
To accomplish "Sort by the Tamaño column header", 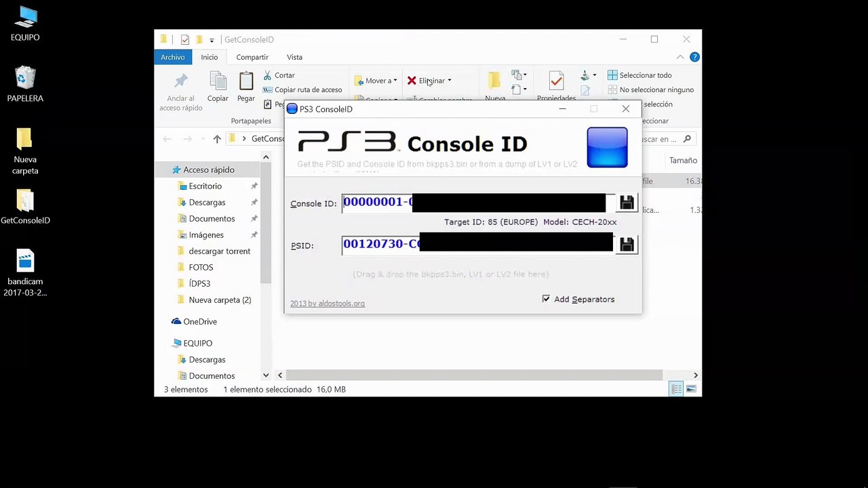I will click(x=683, y=161).
